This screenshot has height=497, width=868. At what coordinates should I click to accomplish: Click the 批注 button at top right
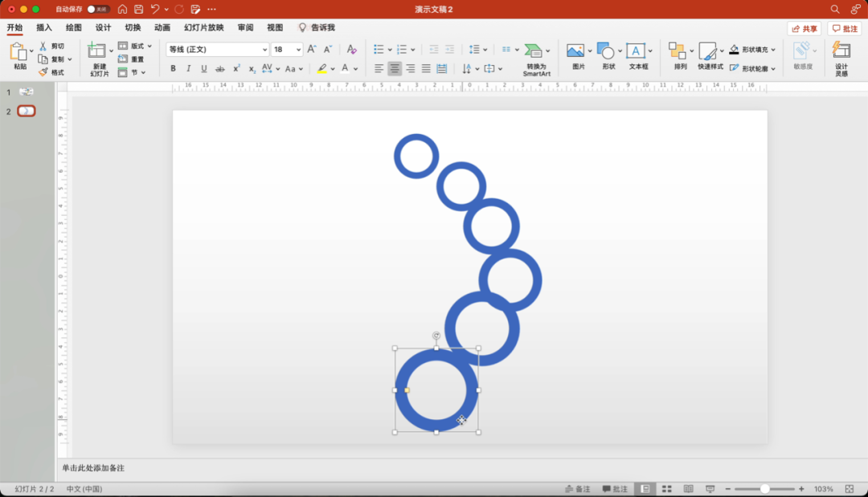[845, 29]
